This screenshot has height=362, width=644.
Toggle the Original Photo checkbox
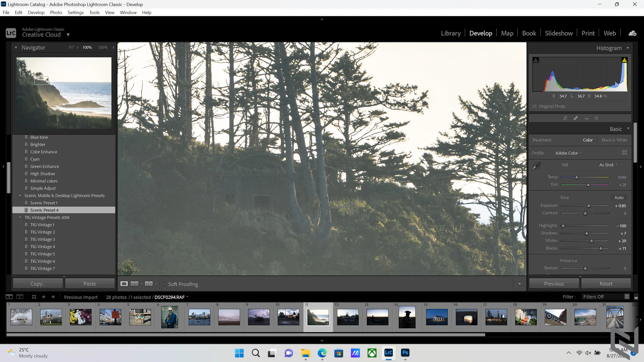(534, 106)
